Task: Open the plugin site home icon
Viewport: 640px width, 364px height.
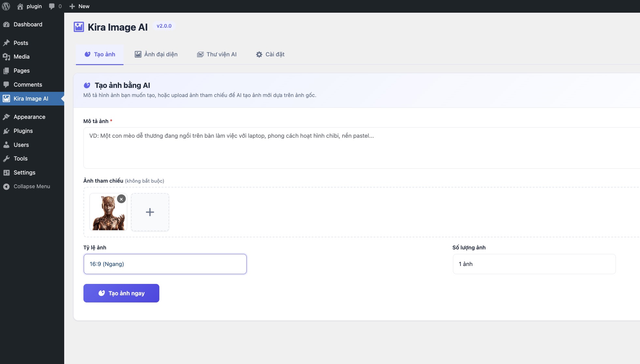Action: pos(20,6)
